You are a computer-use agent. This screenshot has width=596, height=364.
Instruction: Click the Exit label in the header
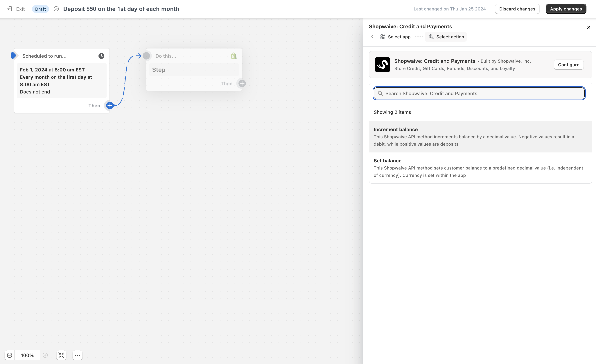(20, 9)
